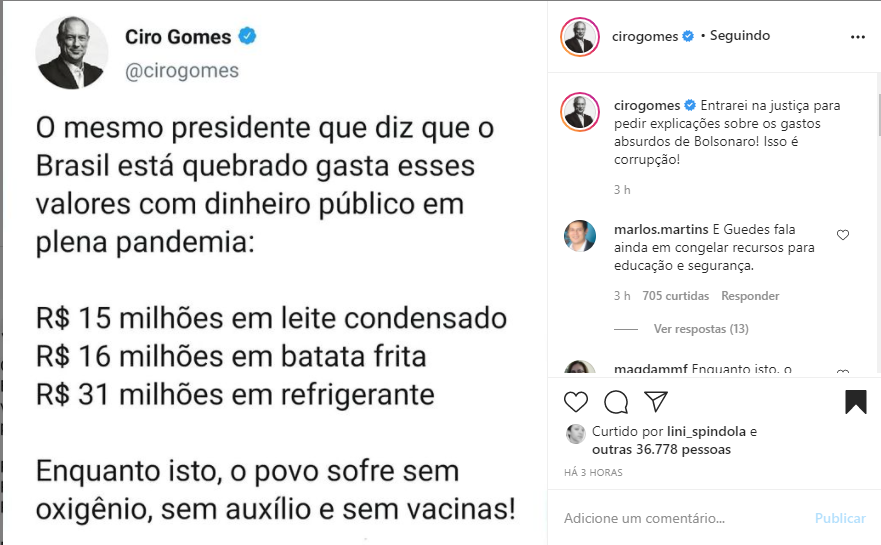Toggle Seguindo follow status
Image resolution: width=881 pixels, height=545 pixels.
point(740,35)
